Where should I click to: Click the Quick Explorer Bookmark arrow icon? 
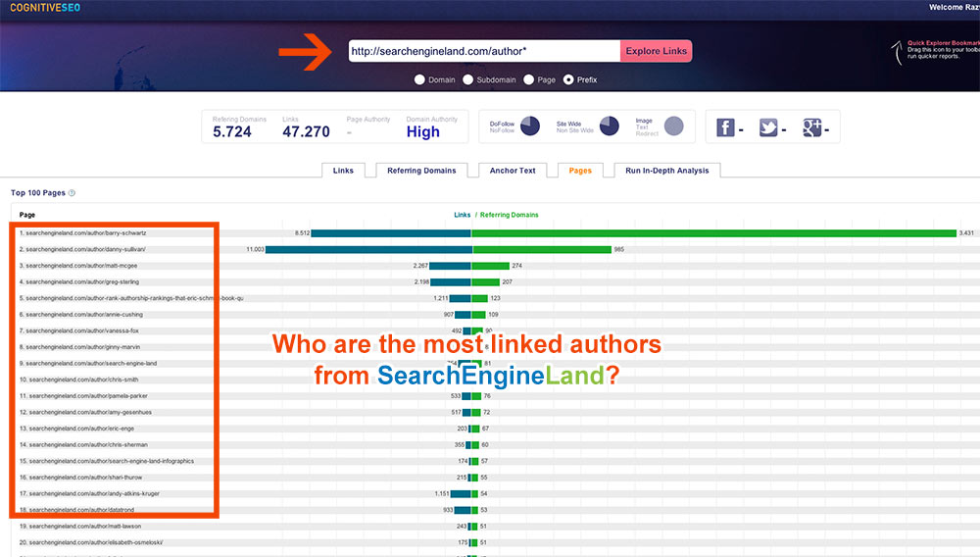click(x=897, y=53)
